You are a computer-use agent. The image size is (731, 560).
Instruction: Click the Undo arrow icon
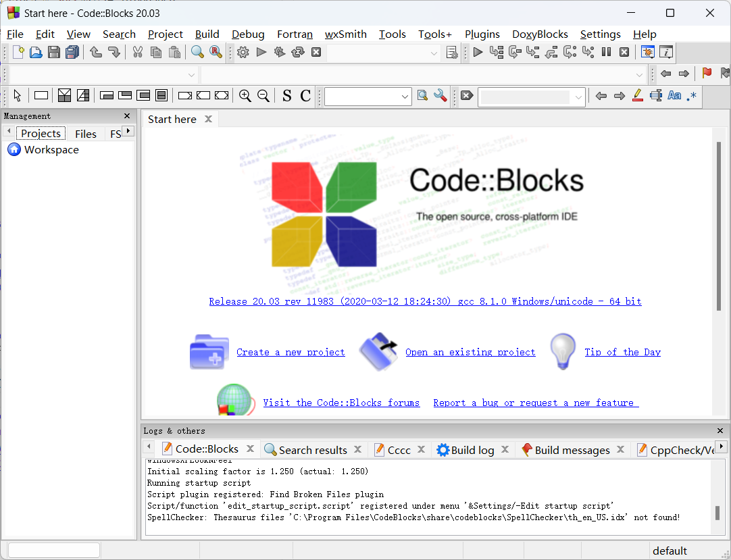coord(96,52)
